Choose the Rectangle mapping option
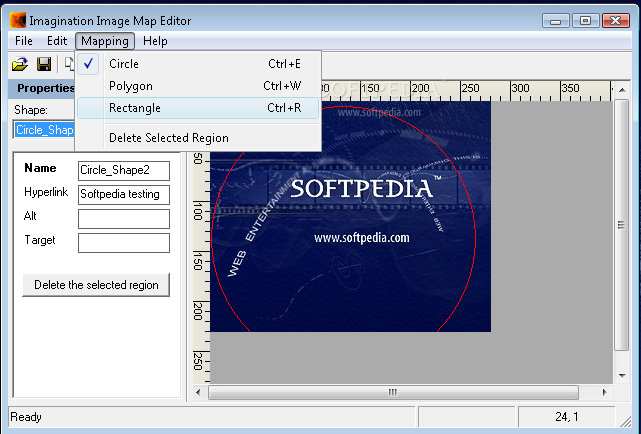Screen dimensions: 641x434 pos(198,108)
